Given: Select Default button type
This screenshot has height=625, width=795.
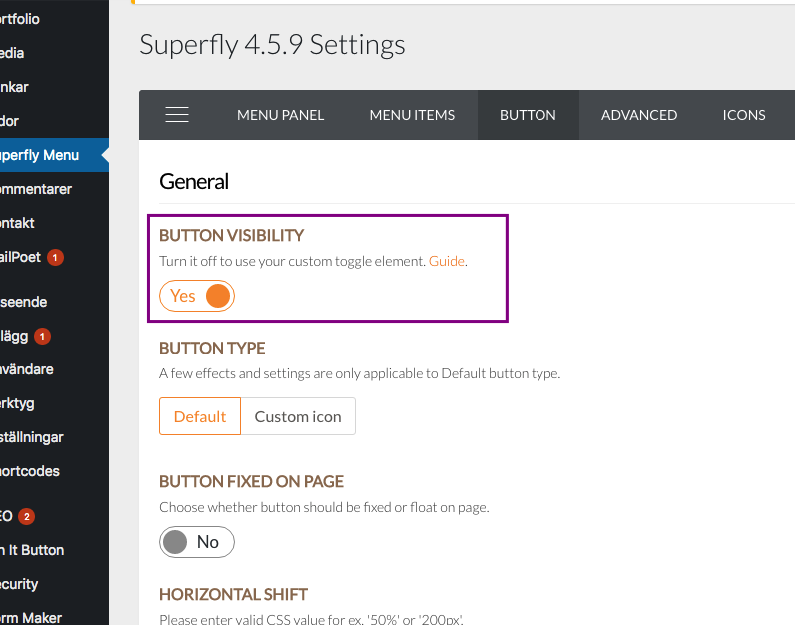Looking at the screenshot, I should pyautogui.click(x=200, y=416).
